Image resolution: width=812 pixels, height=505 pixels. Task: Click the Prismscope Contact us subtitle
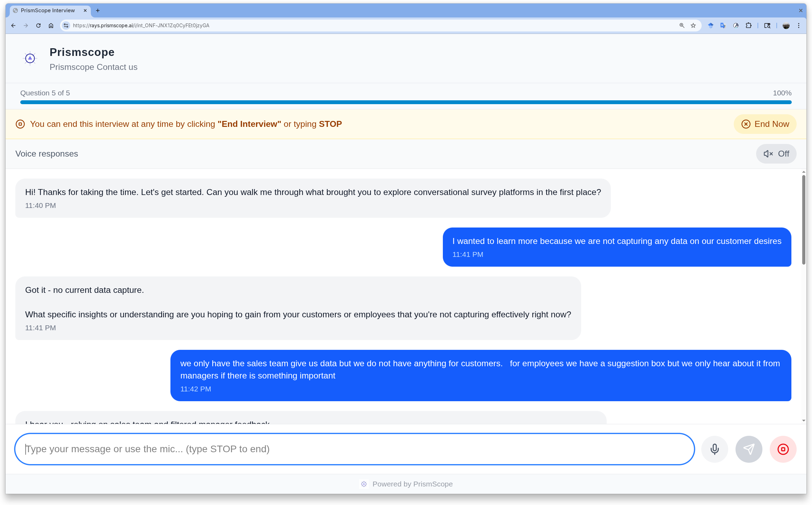[93, 67]
